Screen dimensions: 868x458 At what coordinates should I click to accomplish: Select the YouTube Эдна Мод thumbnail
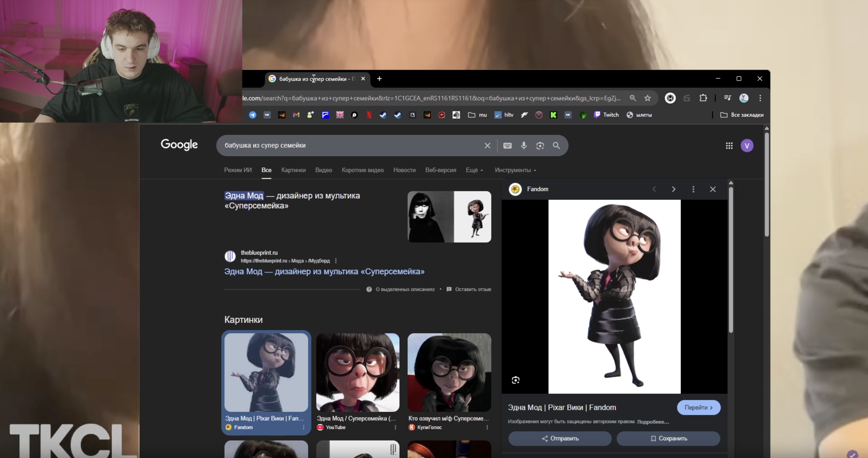tap(358, 372)
